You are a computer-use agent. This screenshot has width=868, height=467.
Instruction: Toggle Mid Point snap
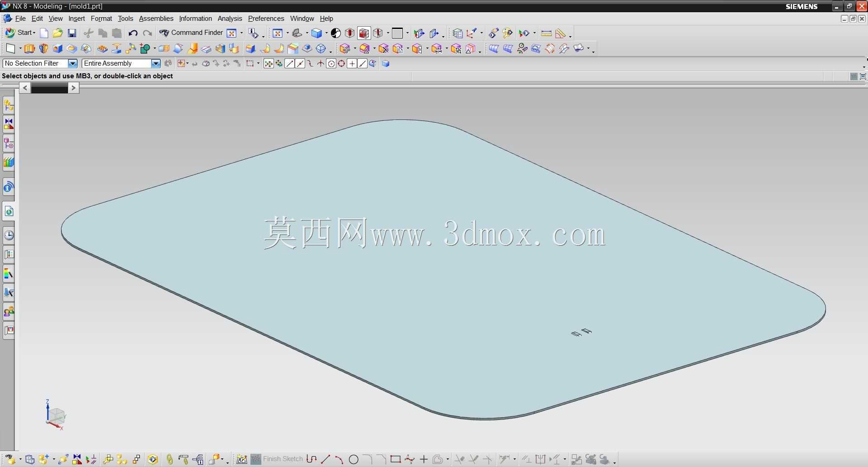click(300, 64)
